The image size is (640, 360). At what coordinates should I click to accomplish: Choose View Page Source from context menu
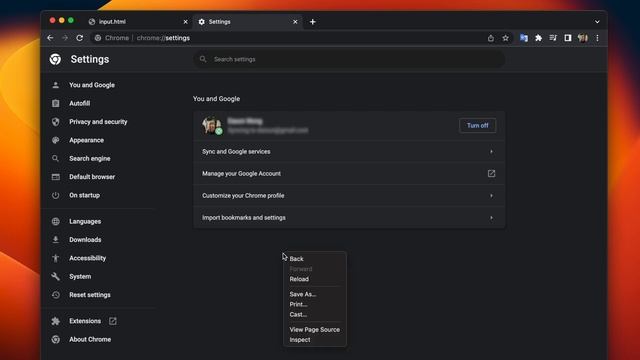coord(315,330)
